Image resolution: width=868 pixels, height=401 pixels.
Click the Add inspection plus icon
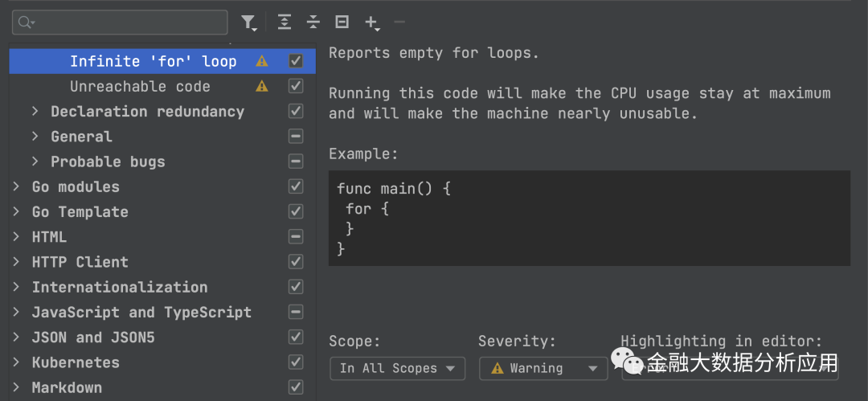pos(371,23)
